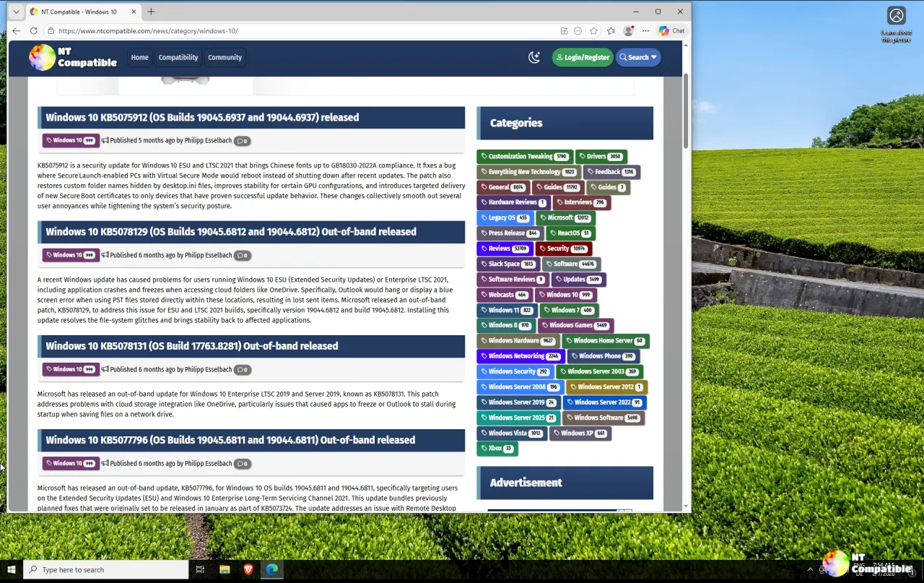This screenshot has height=583, width=924.
Task: Open the Windows Networking category tag
Action: (x=521, y=356)
